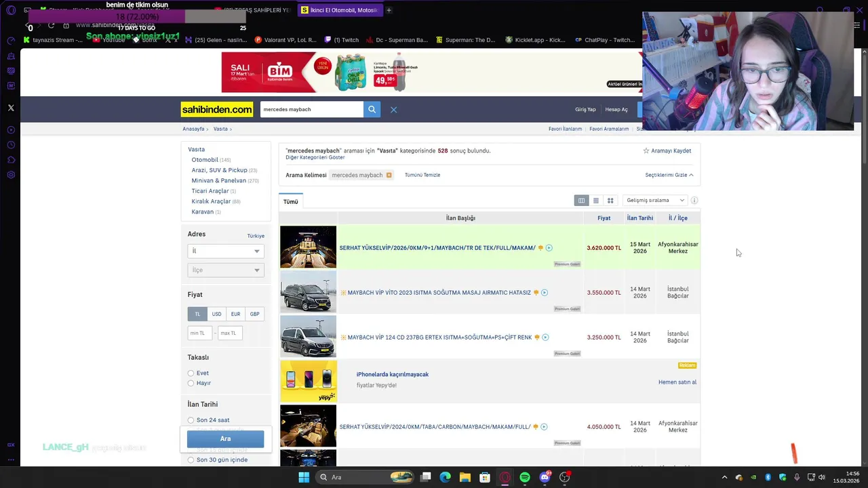Choose USD currency toggle
The image size is (868, 488).
tap(216, 314)
